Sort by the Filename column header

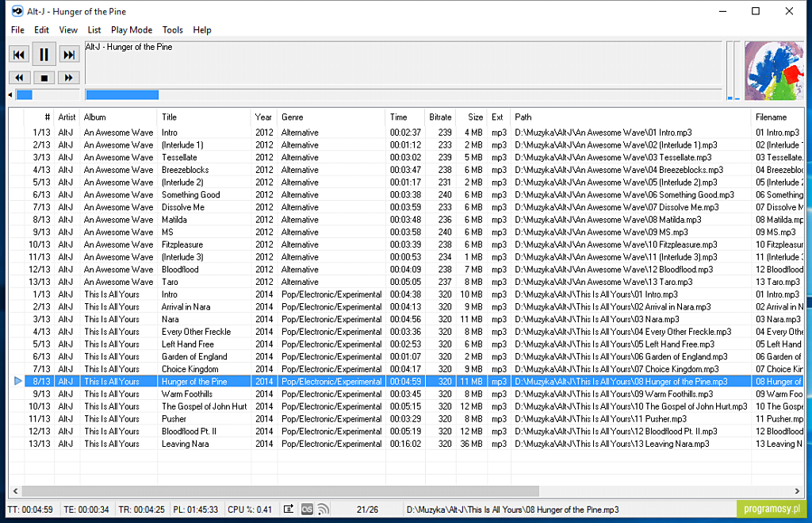(777, 117)
